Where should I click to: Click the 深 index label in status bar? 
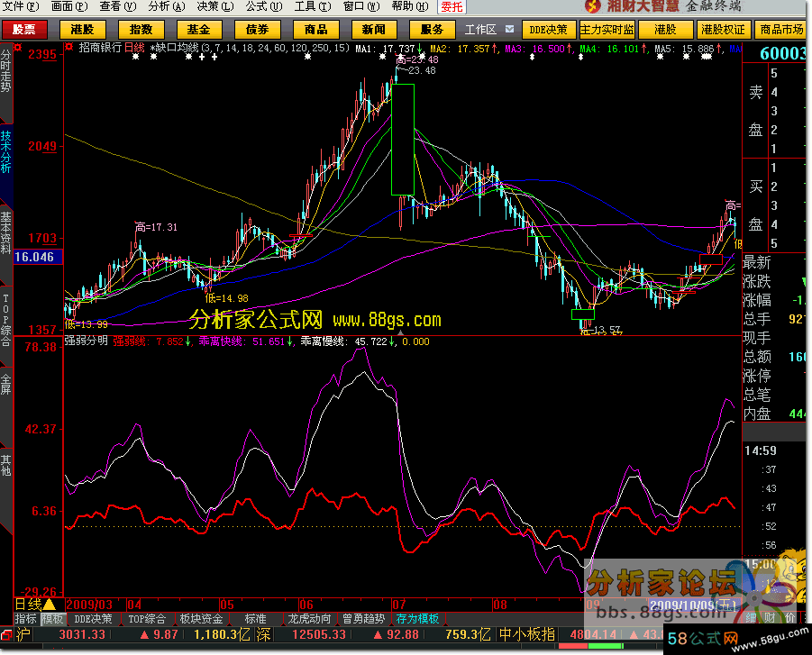[263, 634]
